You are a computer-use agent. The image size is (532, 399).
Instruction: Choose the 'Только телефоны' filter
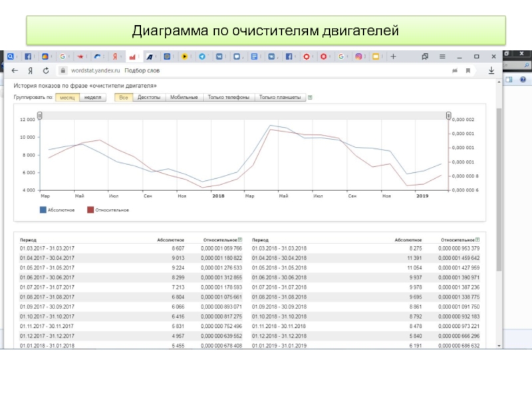pyautogui.click(x=228, y=98)
